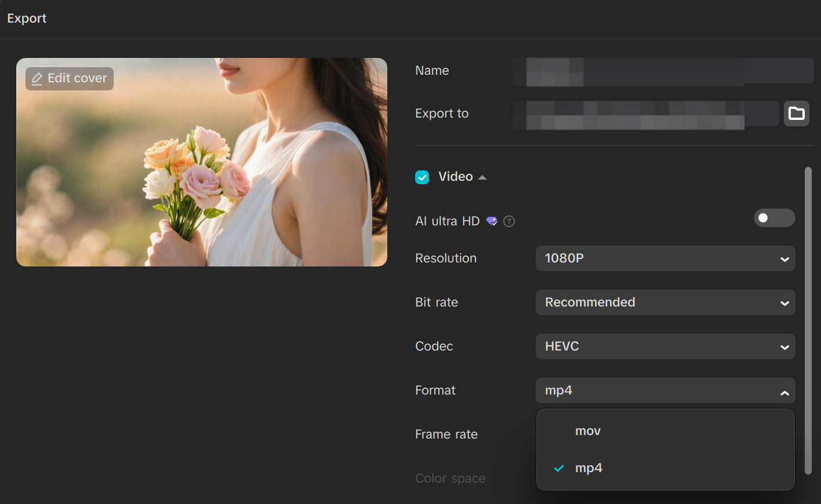Click the Edit cover button
Viewport: 821px width, 504px height.
coord(69,78)
